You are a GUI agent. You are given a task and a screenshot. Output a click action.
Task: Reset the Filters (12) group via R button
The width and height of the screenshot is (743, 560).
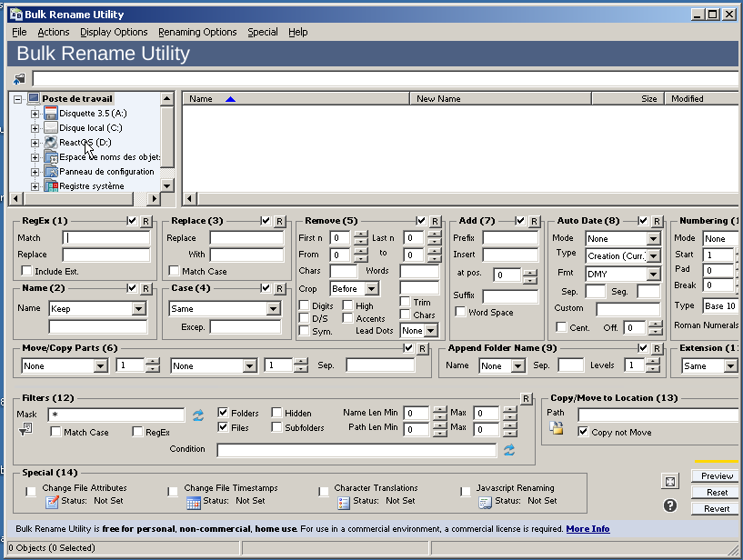[526, 399]
